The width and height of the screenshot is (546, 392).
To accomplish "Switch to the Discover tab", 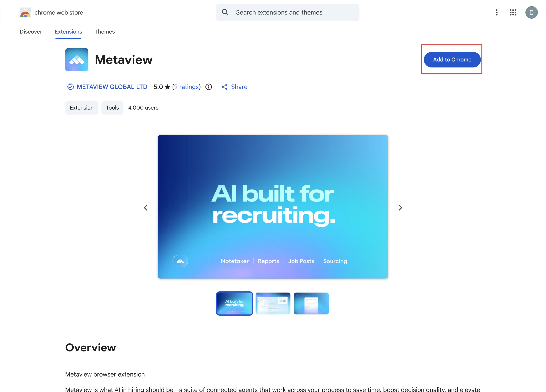I will pos(31,32).
